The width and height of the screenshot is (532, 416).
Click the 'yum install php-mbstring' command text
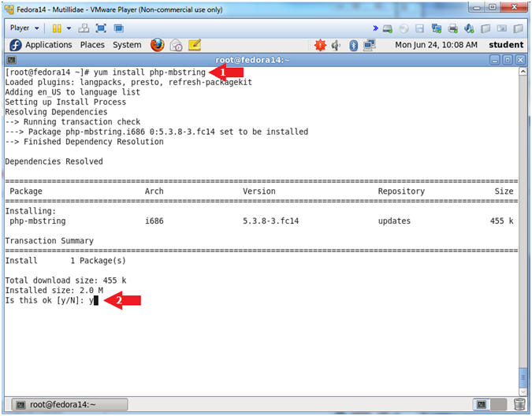click(150, 72)
